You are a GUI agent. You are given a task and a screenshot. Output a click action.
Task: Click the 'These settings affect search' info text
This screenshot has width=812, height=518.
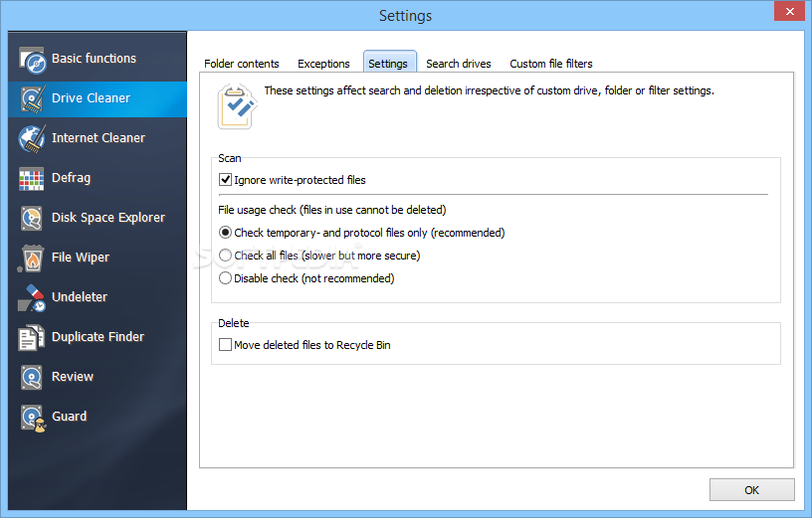click(489, 90)
